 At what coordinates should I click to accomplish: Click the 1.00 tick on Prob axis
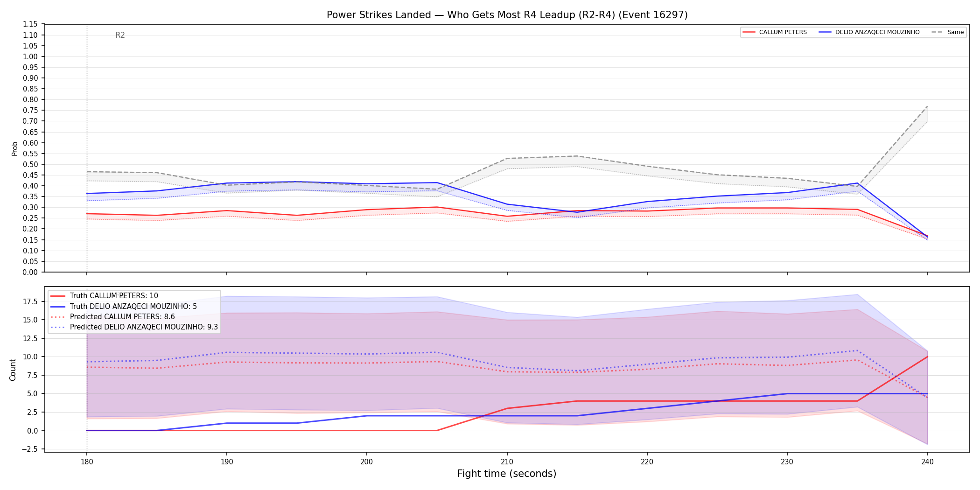tap(30, 56)
